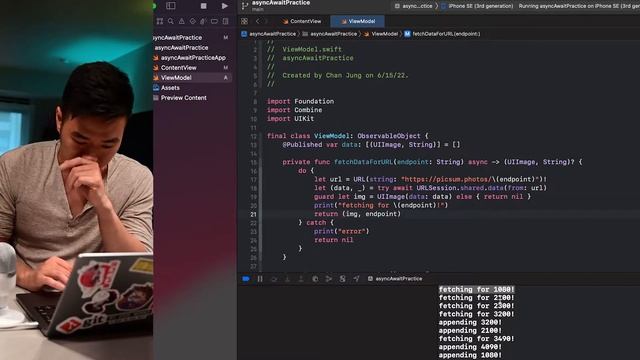Toggle the navigator sidebar visibility
Viewport: 640px width, 360px height.
click(171, 6)
